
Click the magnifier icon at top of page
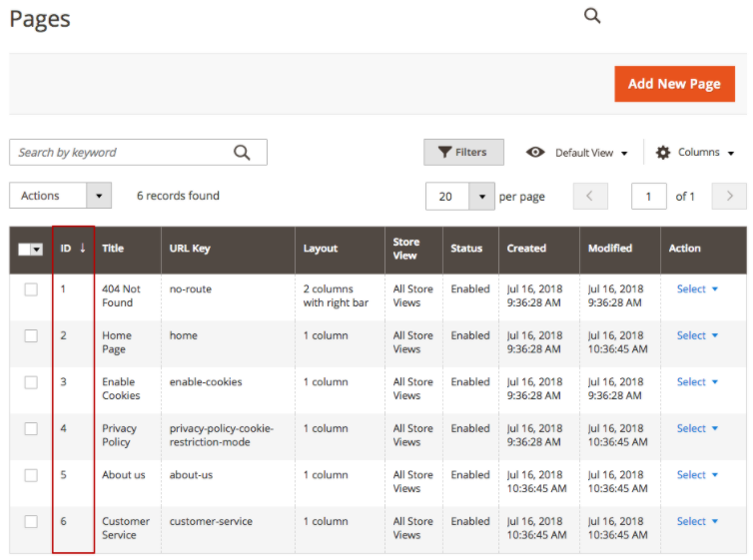(592, 15)
